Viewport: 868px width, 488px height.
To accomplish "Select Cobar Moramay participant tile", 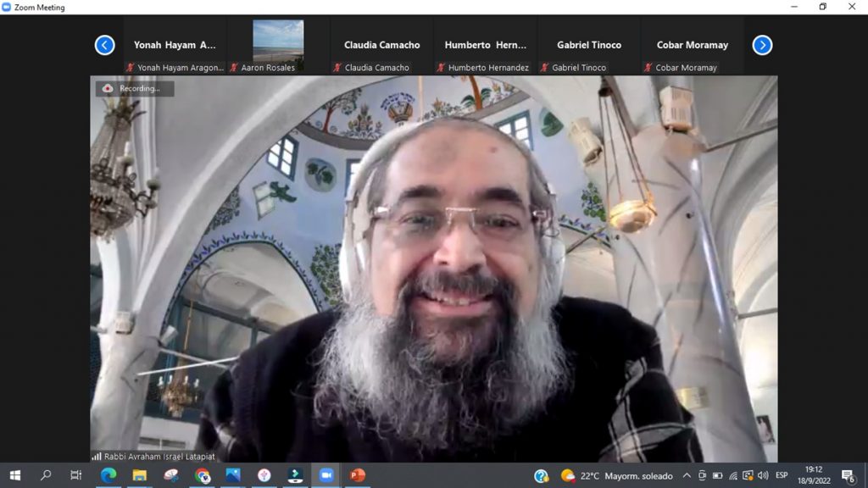I will [693, 46].
